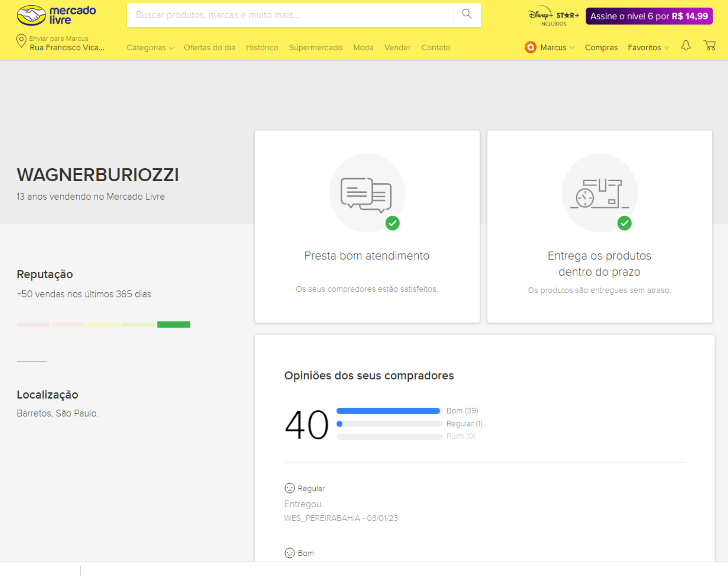
Task: Click the Mercado Livre handshake logo
Action: click(31, 16)
